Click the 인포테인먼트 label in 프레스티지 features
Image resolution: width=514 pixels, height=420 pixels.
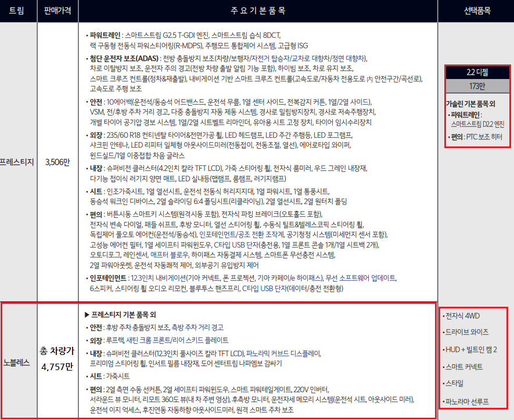coord(111,278)
